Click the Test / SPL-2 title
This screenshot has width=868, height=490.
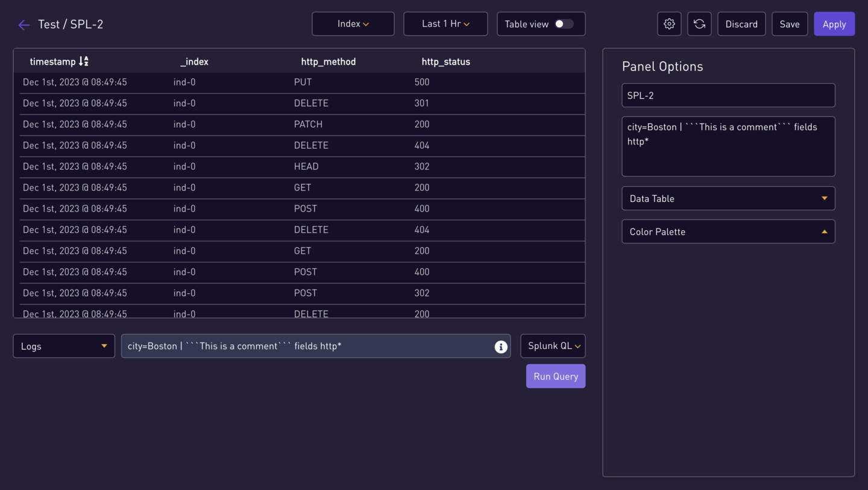coord(71,24)
